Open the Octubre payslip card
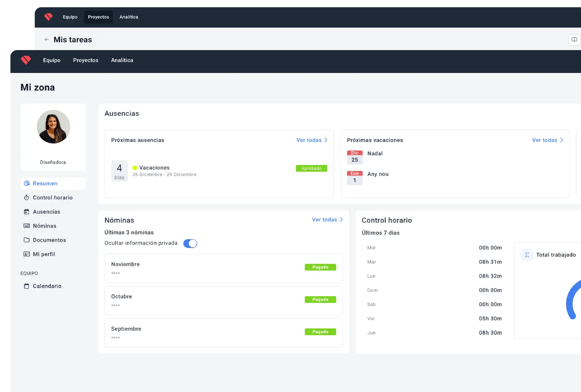The width and height of the screenshot is (581, 392). [224, 301]
